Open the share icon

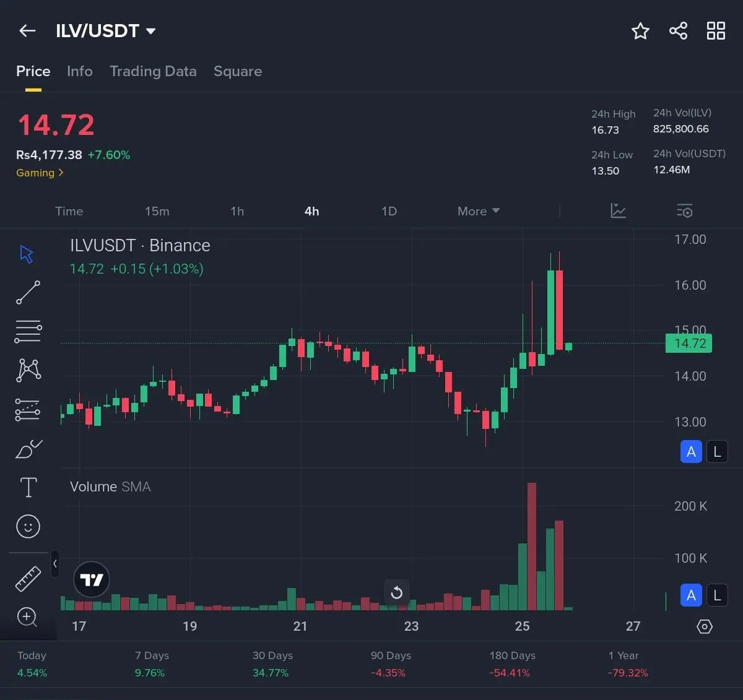(x=678, y=30)
